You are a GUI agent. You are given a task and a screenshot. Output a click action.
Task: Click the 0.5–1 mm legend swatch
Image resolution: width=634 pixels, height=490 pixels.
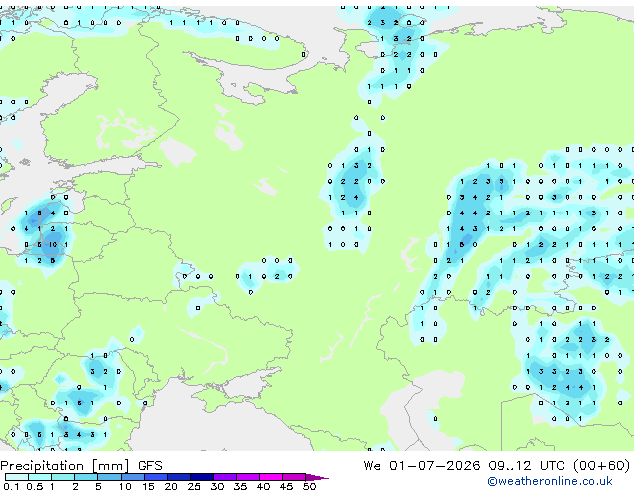(40, 477)
